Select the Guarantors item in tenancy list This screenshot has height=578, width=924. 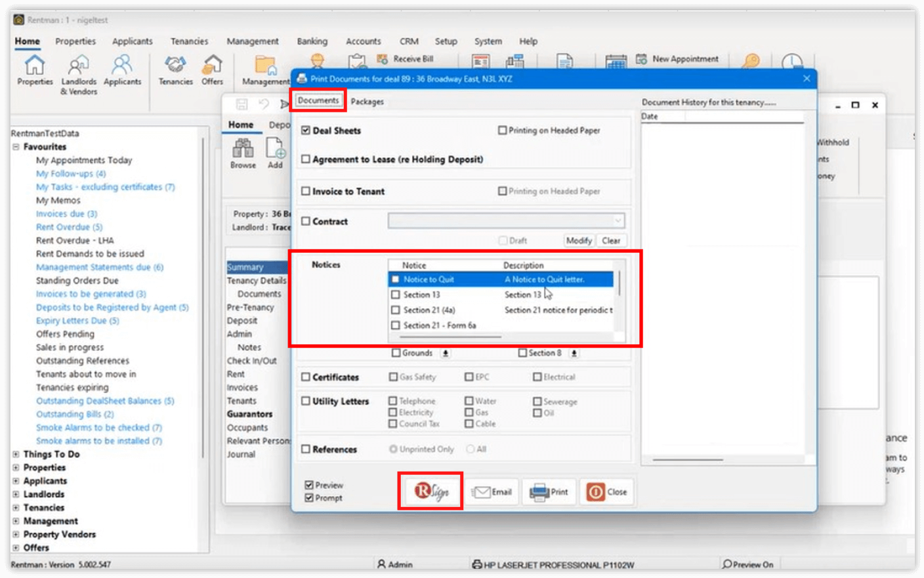tap(249, 414)
